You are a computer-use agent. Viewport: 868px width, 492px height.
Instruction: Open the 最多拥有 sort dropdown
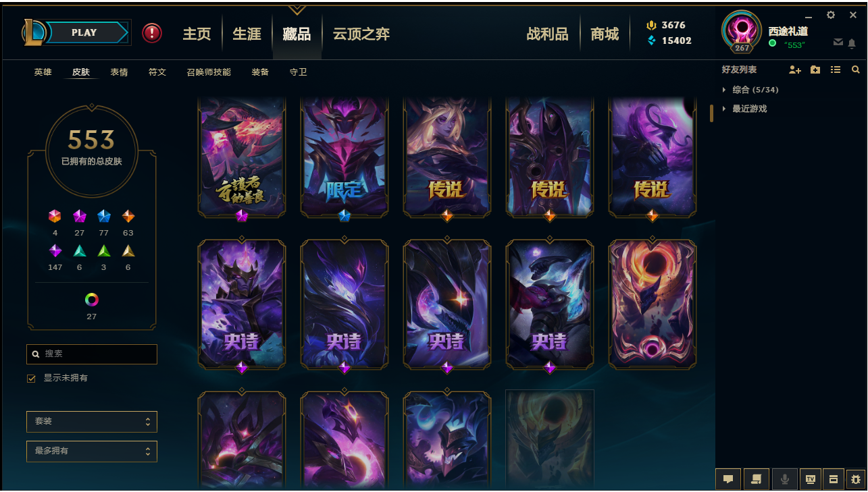point(92,451)
